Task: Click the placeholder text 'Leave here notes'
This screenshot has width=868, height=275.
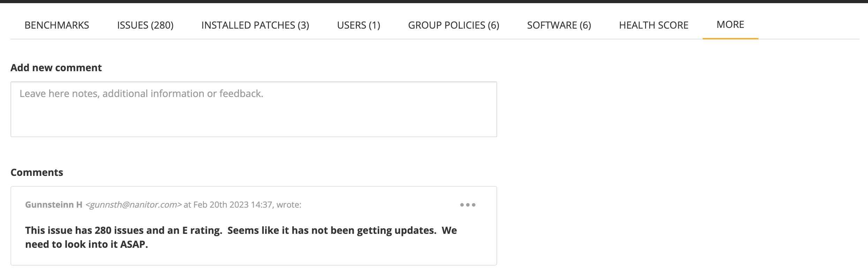Action: pyautogui.click(x=141, y=94)
